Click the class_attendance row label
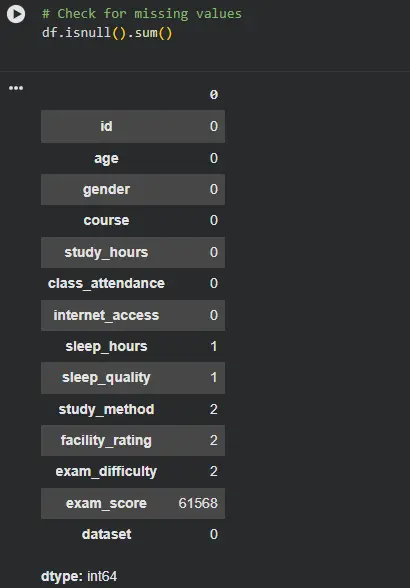410x588 pixels. click(106, 284)
